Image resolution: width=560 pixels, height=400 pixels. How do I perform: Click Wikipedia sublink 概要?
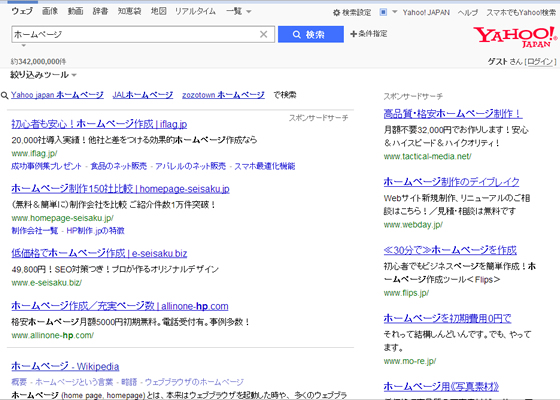click(x=19, y=382)
